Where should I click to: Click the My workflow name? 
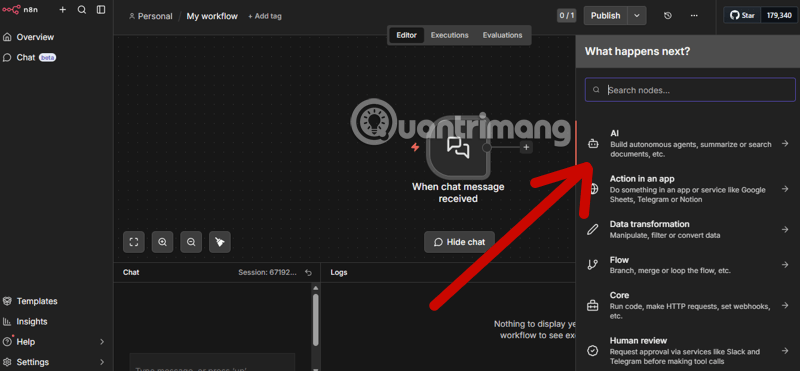point(212,16)
